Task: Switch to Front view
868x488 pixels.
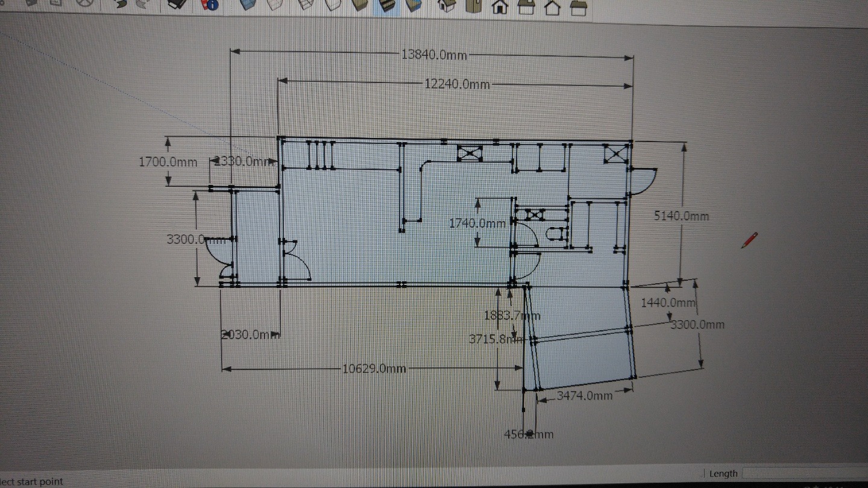Action: [x=500, y=7]
